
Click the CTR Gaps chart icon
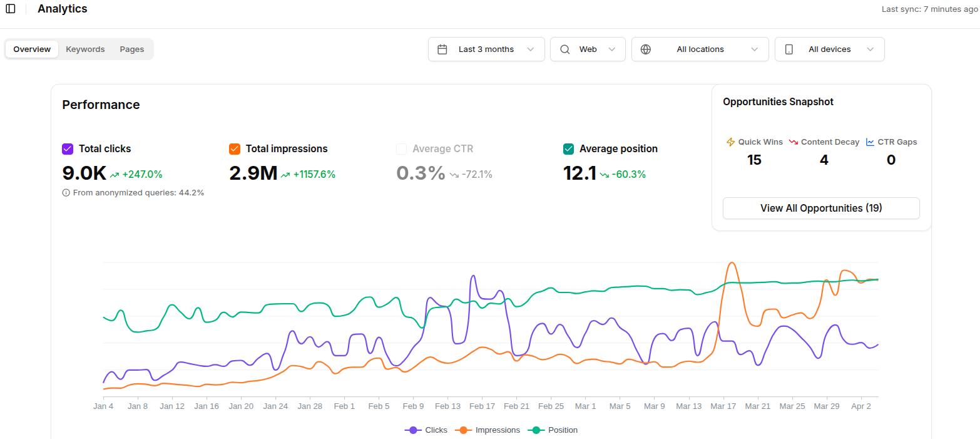tap(869, 142)
